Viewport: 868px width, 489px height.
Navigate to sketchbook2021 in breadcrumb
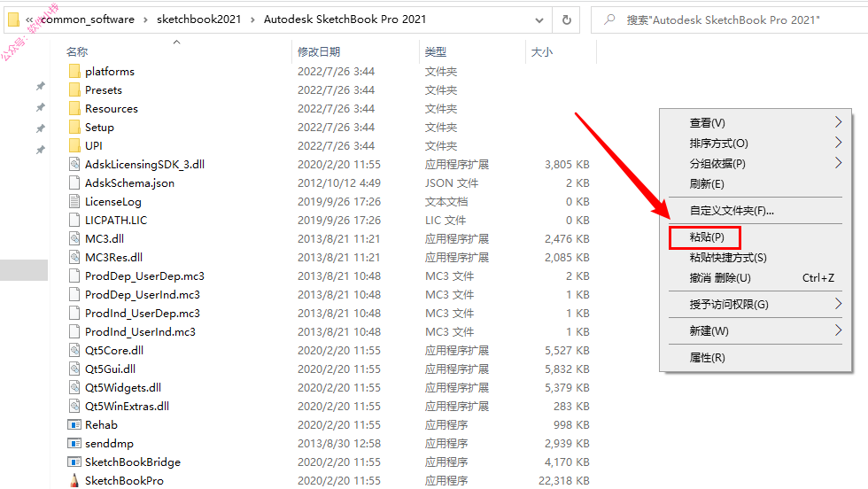coord(198,19)
